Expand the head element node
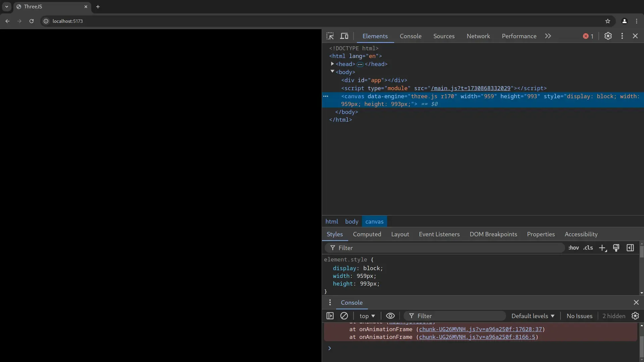The width and height of the screenshot is (644, 362). tap(332, 64)
